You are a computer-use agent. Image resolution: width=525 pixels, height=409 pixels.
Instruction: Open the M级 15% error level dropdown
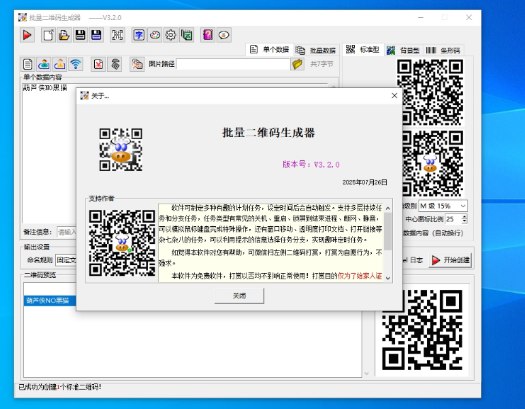pos(443,206)
